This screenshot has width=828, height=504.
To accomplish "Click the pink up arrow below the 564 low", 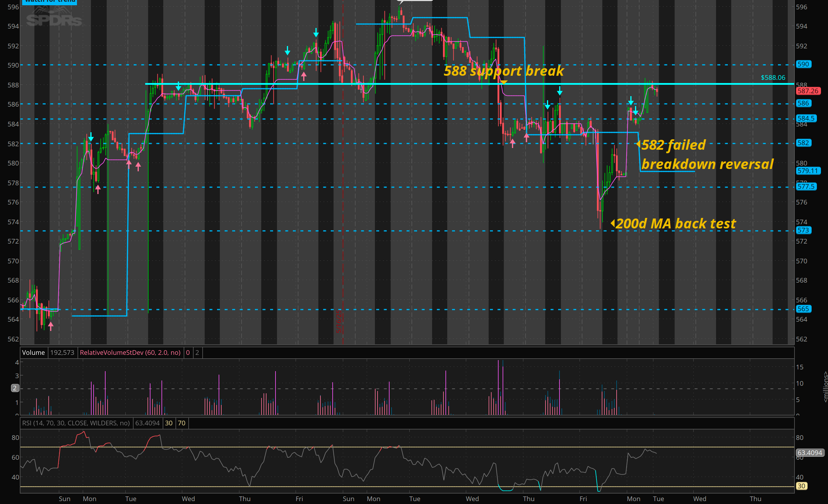I will 51,326.
